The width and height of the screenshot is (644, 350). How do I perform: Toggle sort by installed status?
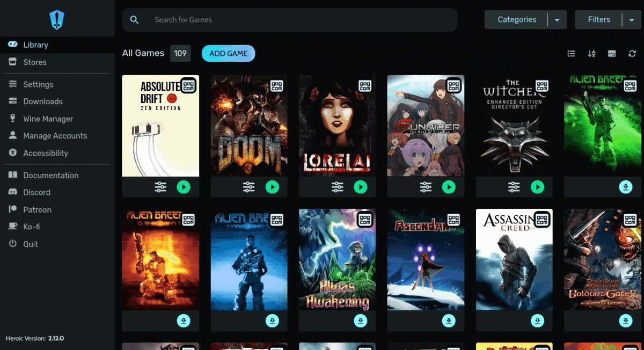coord(612,53)
